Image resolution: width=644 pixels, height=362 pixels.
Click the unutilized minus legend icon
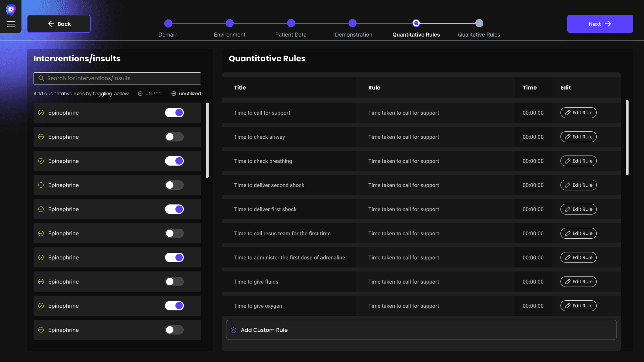(174, 94)
